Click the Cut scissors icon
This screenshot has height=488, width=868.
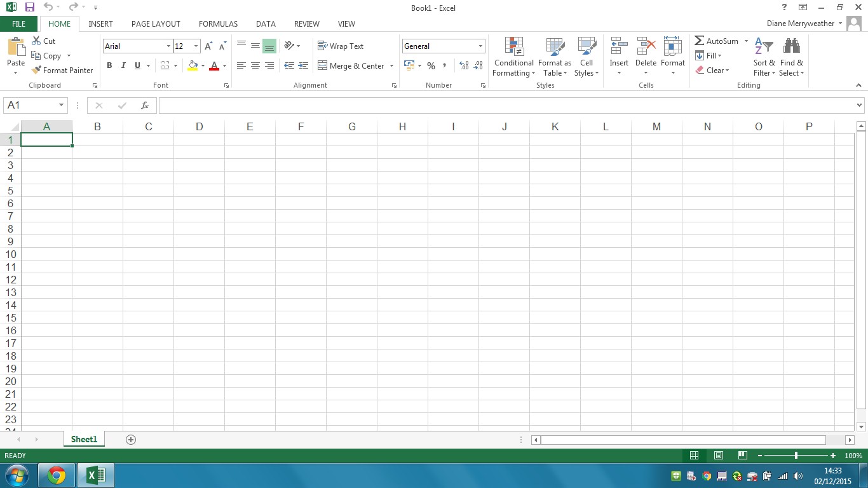[x=36, y=41]
